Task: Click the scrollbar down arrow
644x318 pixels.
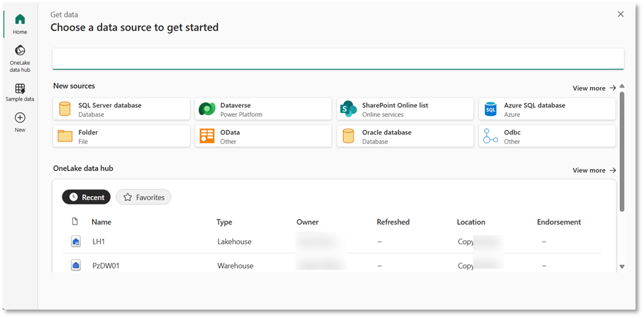Action: pos(622,267)
